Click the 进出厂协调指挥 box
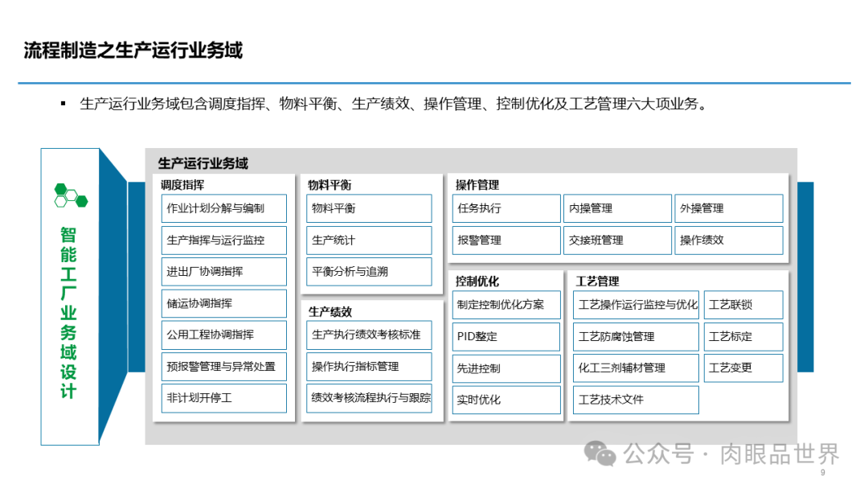 [x=224, y=271]
